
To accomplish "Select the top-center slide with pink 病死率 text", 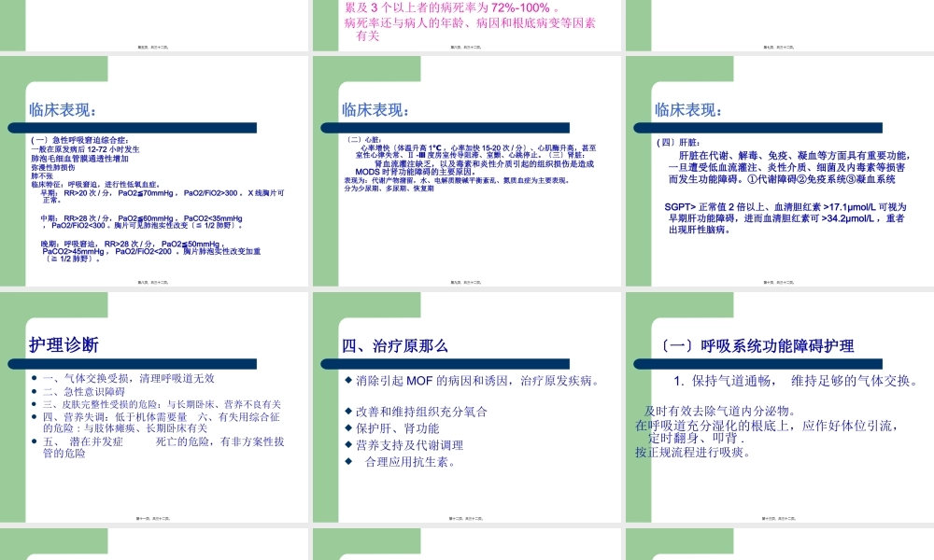I will point(467,23).
